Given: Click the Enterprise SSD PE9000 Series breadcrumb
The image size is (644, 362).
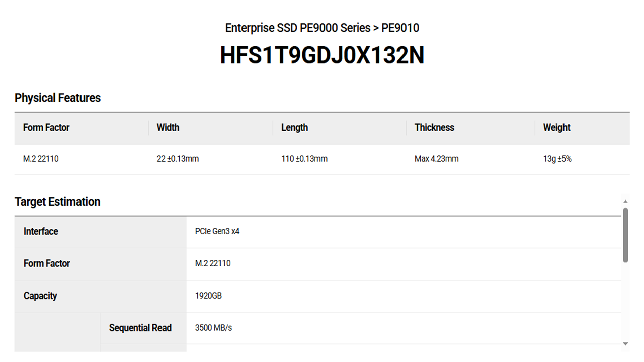Looking at the screenshot, I should pyautogui.click(x=298, y=28).
